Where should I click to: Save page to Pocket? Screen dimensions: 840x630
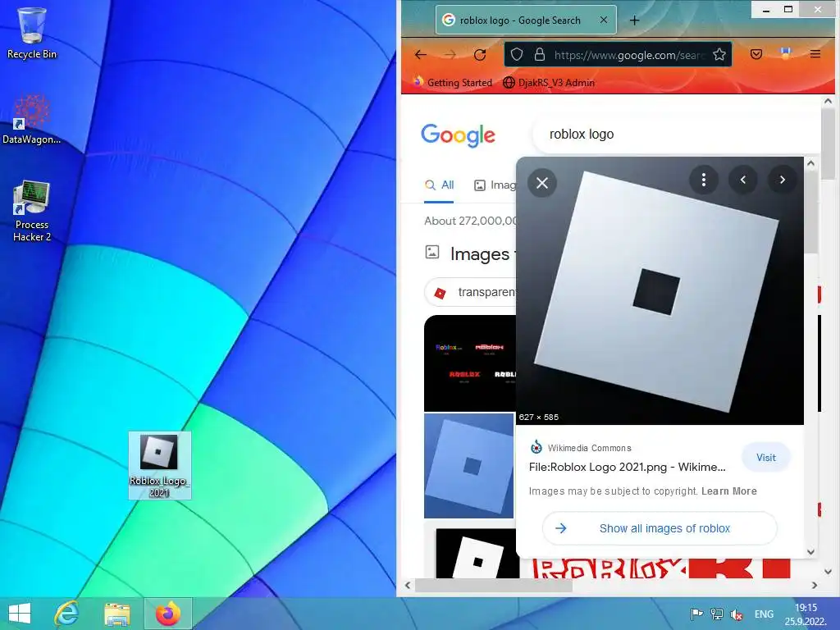point(756,54)
